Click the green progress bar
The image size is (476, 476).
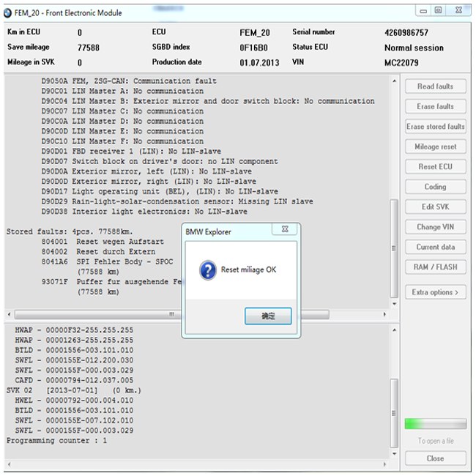click(435, 424)
